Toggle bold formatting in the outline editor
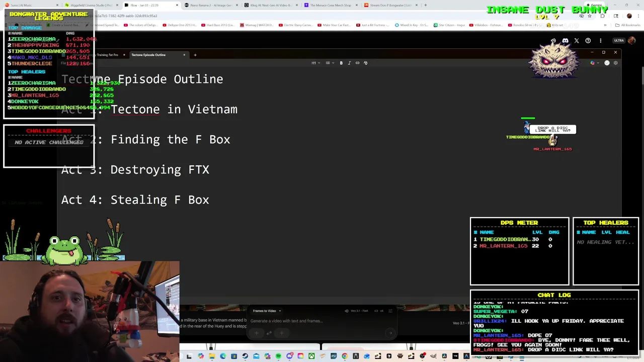This screenshot has width=644, height=362. (341, 63)
